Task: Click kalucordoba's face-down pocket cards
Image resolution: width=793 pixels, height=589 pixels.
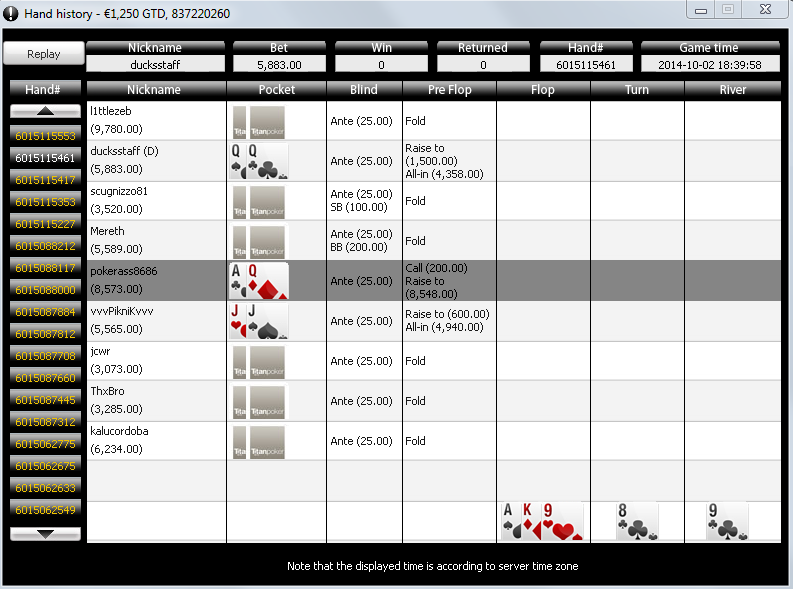Action: 259,441
